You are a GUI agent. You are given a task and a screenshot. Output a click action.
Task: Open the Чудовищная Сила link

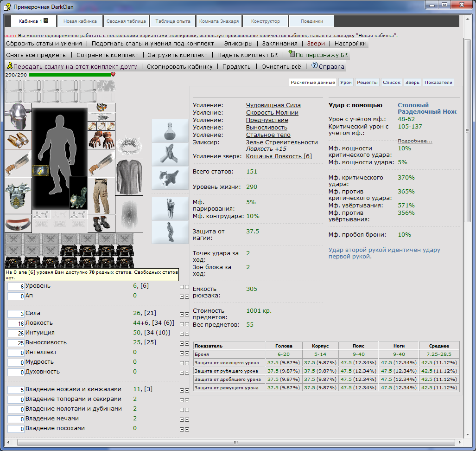pos(273,105)
